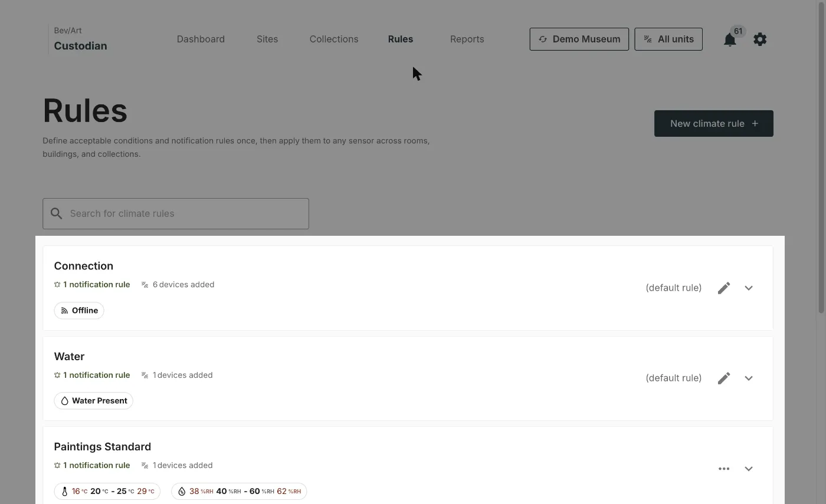The height and width of the screenshot is (504, 826).
Task: Click the page vertical scrollbar
Action: 821,159
